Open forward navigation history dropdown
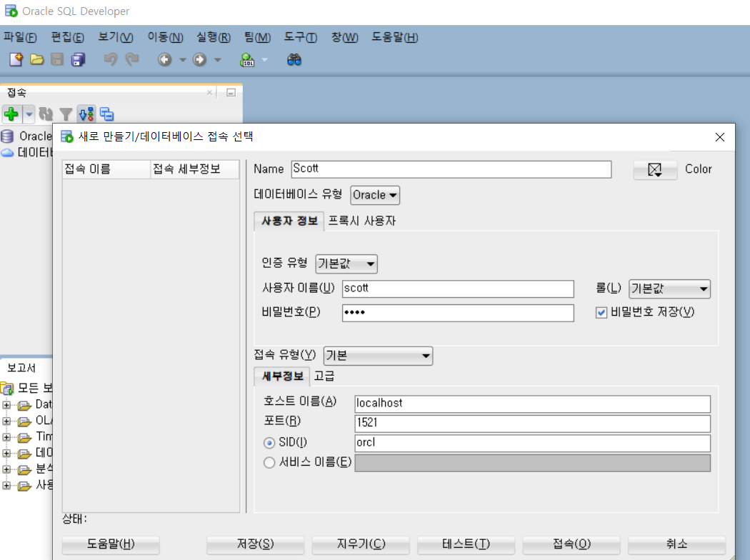This screenshot has width=750, height=560. point(218,60)
